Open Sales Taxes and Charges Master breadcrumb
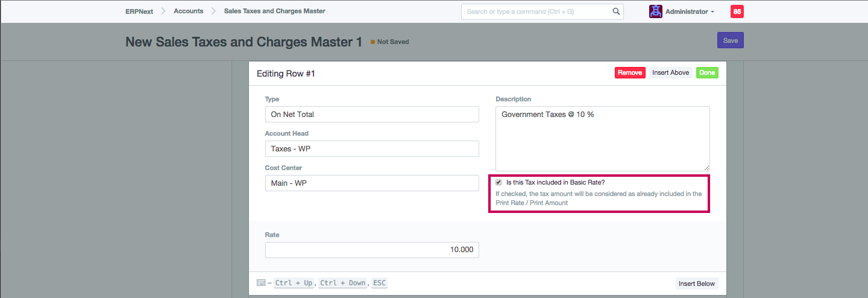 pyautogui.click(x=274, y=11)
